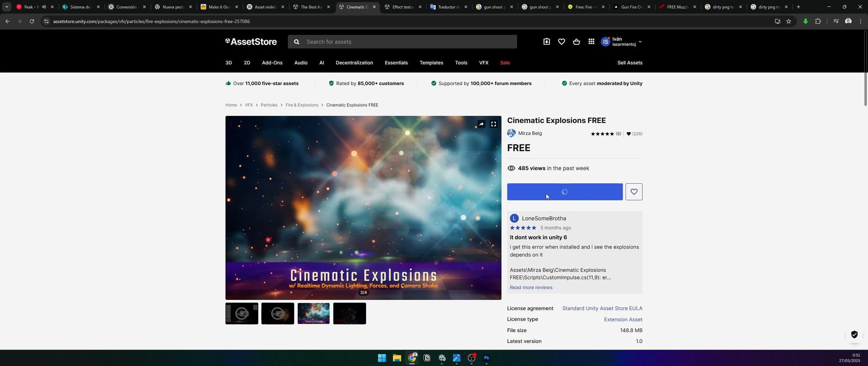
Task: Click the AssetStore logo
Action: point(251,42)
